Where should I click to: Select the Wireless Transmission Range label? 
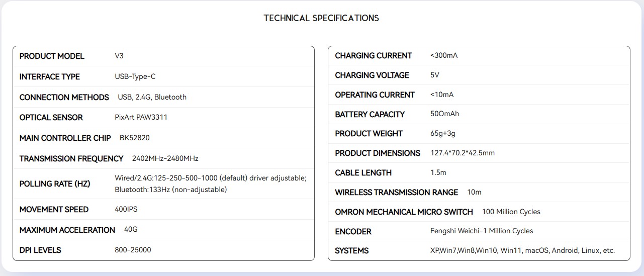pyautogui.click(x=397, y=192)
